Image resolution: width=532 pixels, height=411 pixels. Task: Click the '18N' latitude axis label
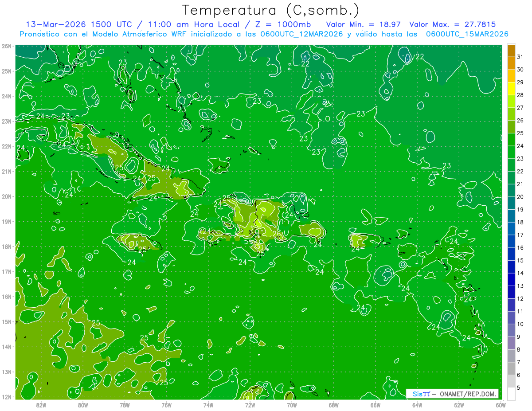[x=6, y=247]
